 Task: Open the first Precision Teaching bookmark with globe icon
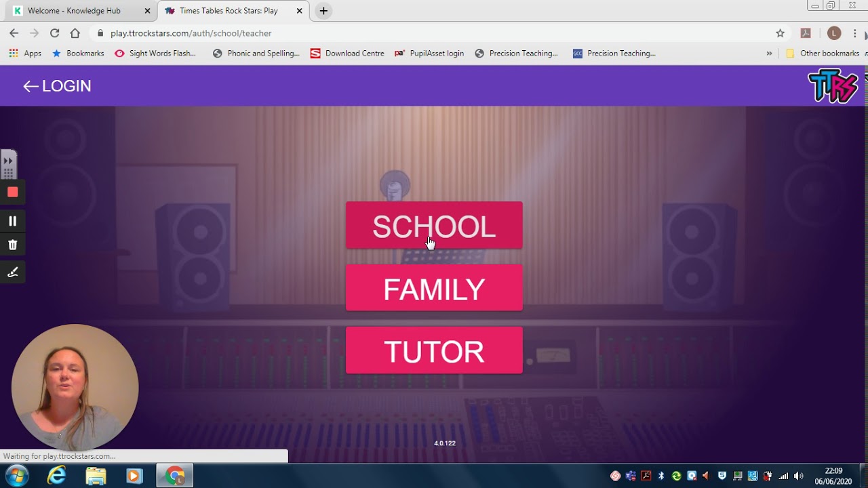[x=516, y=54]
